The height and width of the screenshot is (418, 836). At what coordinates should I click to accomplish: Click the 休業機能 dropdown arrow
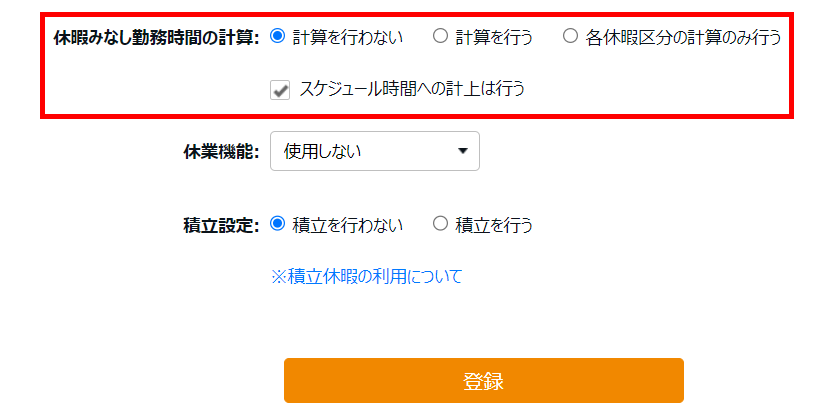tap(462, 152)
